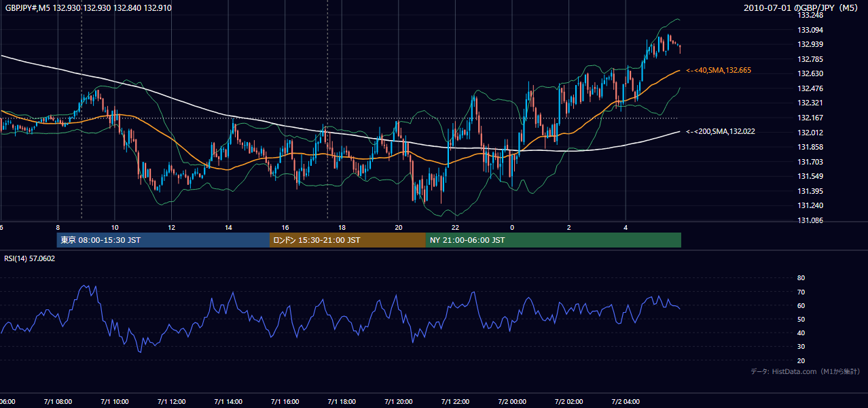Click the 7/2 02:00 bottom time label
Screen dimensions: 868x408
pos(568,402)
